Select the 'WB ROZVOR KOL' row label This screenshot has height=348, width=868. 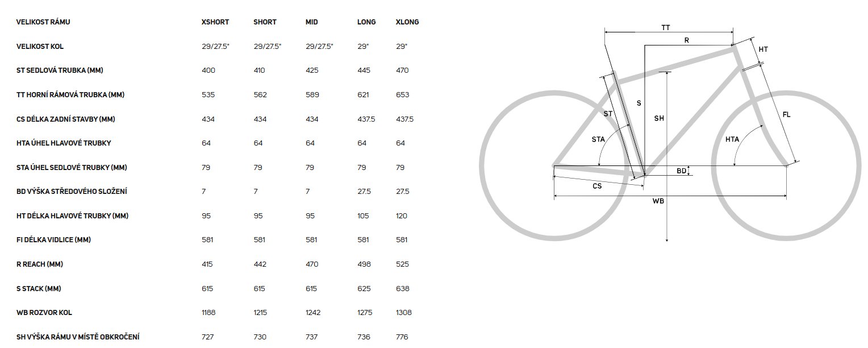pos(44,313)
